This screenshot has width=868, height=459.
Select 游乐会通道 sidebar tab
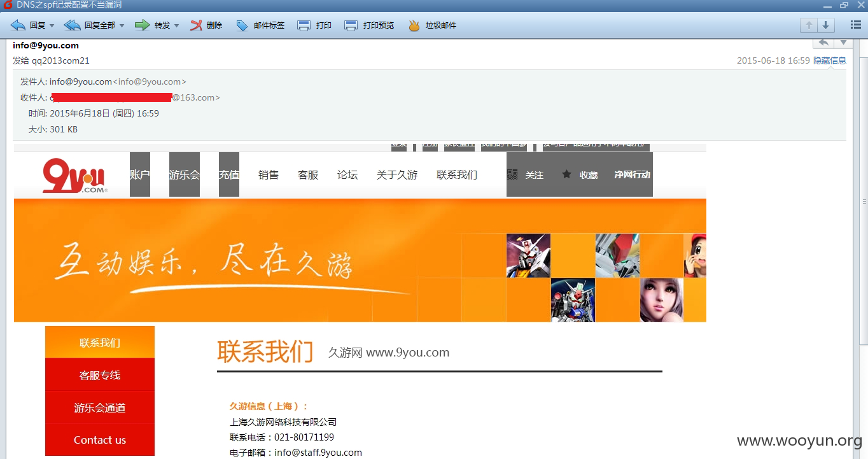pos(100,407)
